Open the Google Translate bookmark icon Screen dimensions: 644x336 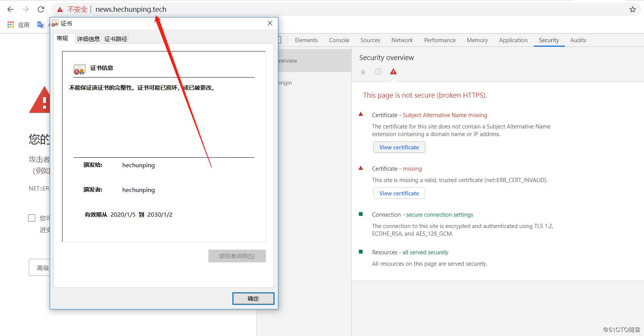coord(41,25)
